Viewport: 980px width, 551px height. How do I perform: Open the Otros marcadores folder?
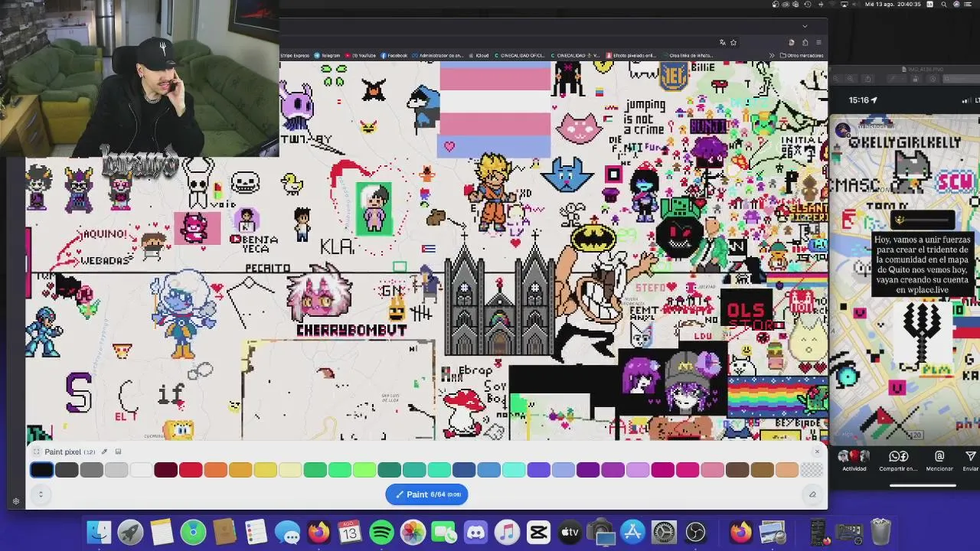click(x=802, y=55)
